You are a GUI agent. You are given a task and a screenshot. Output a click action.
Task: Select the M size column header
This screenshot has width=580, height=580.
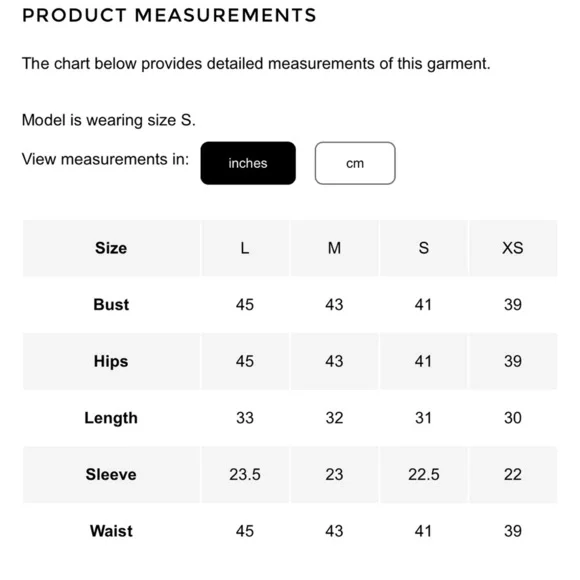pyautogui.click(x=334, y=248)
